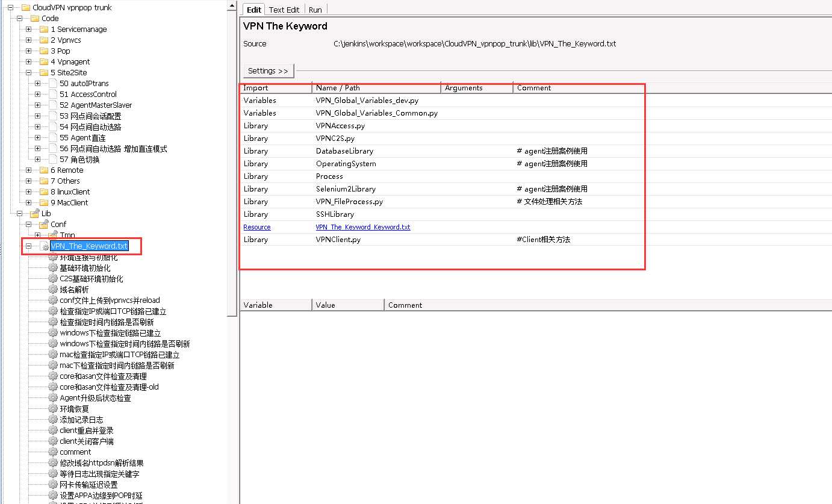The image size is (832, 504).
Task: Select the 57 角色切换 suite
Action: click(79, 160)
